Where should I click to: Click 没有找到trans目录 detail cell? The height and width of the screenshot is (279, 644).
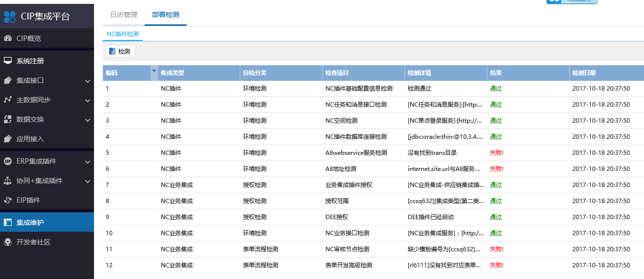click(432, 153)
